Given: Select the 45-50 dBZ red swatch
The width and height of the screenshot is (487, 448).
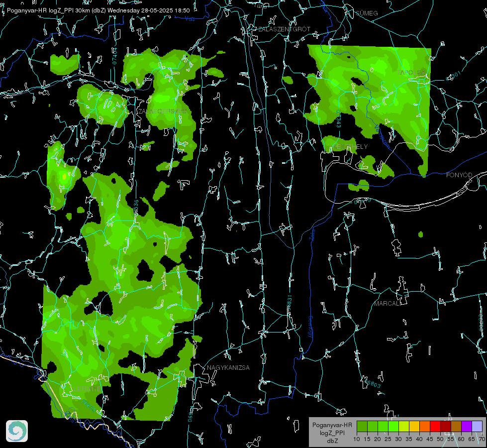Looking at the screenshot, I should 435,427.
